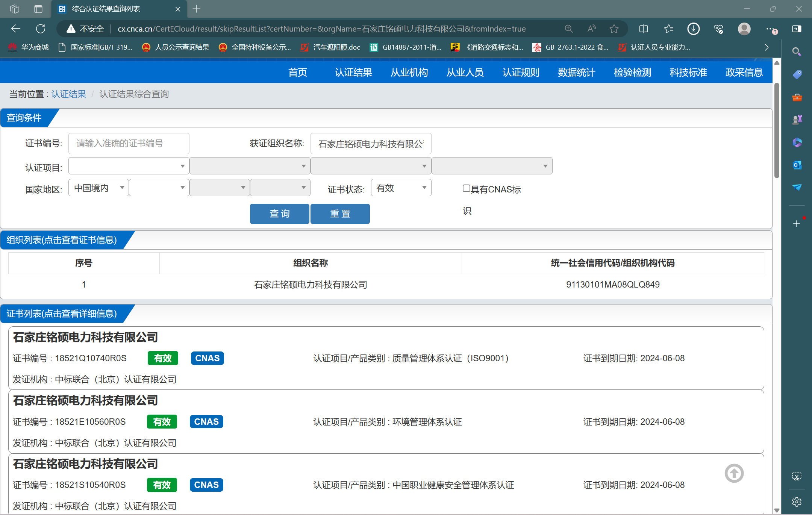Open the browser downloads icon
The image size is (812, 515).
(x=693, y=29)
